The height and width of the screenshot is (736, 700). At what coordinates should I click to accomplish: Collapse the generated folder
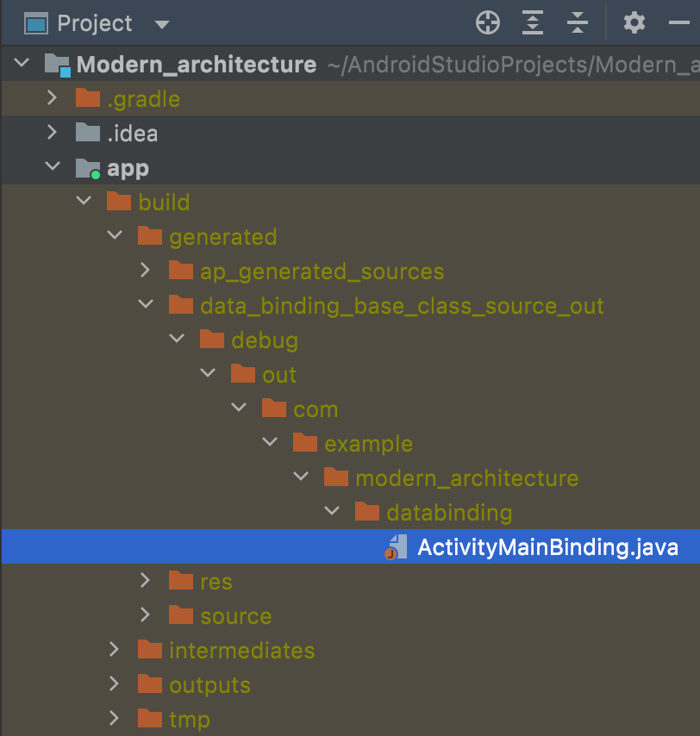(x=115, y=234)
